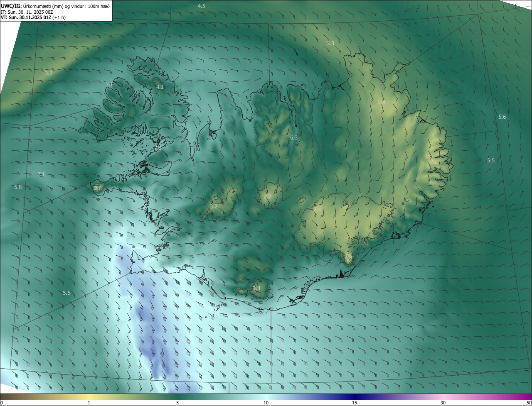This screenshot has width=532, height=406.
Task: Click the colorbar tick label 1
Action: coord(89,403)
